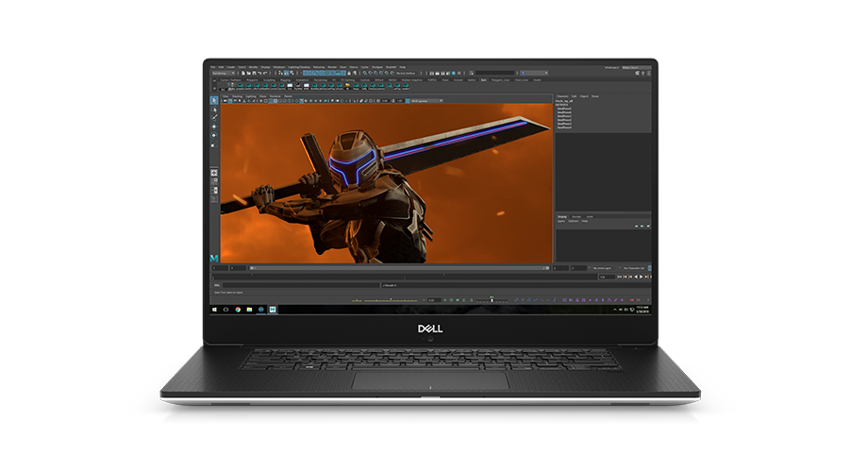The height and width of the screenshot is (472, 868).
Task: Select the Lasso tool in toolbox
Action: (214, 110)
